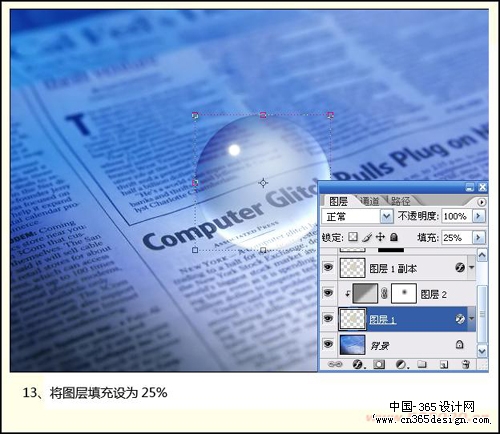Switch to the 通道 tab
Image resolution: width=500 pixels, height=434 pixels.
(x=370, y=201)
